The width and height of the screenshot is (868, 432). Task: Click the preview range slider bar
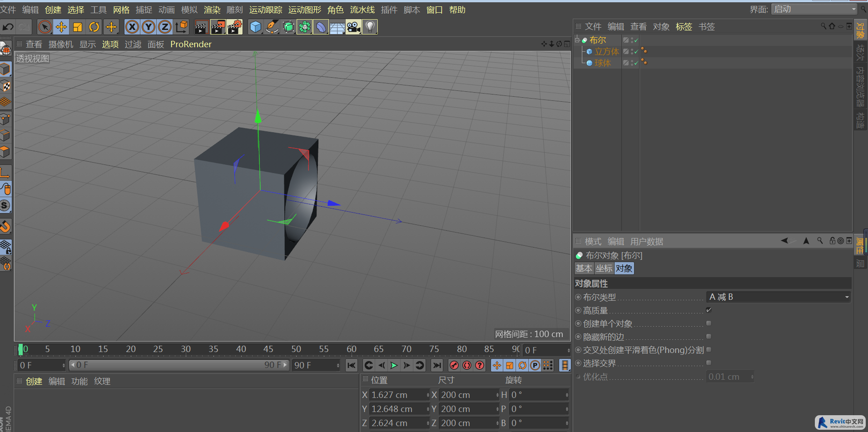pyautogui.click(x=179, y=365)
